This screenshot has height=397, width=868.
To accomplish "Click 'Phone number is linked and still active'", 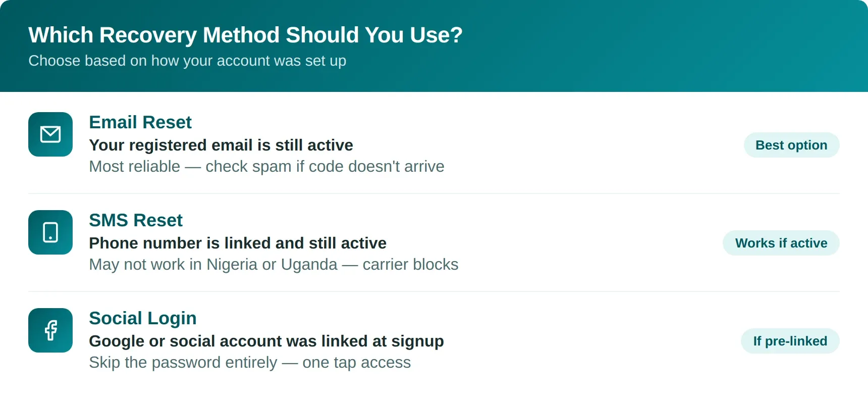I will pyautogui.click(x=238, y=243).
